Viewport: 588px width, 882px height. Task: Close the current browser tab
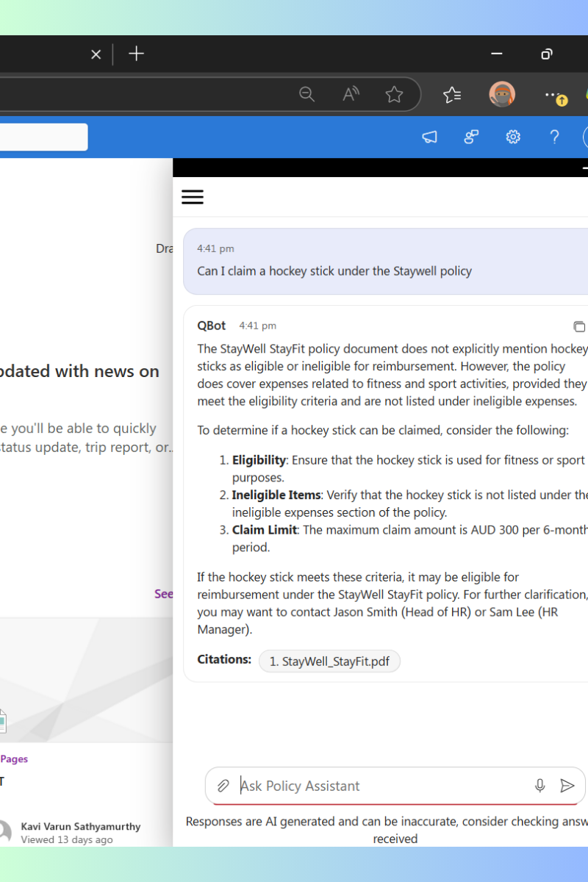(x=96, y=54)
